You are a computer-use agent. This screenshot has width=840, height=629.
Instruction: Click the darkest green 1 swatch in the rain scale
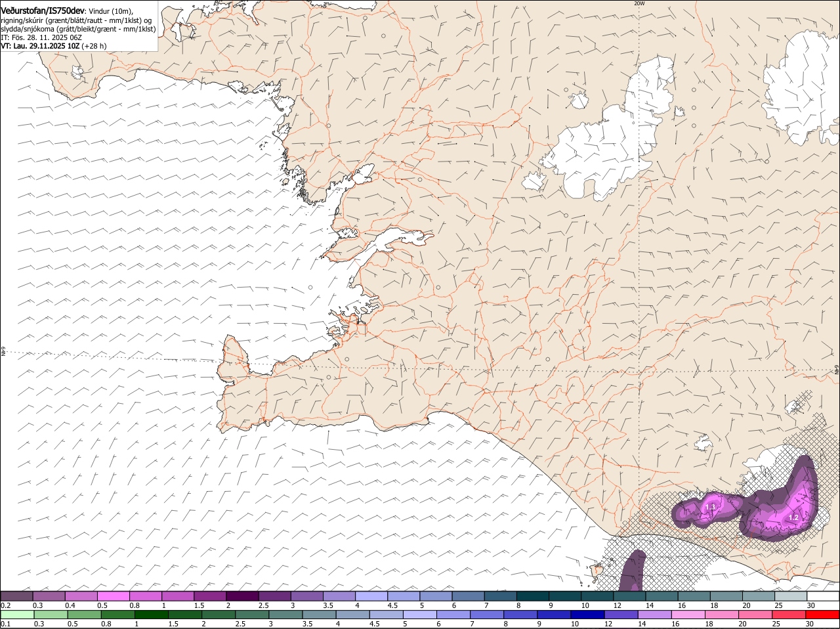[x=152, y=615]
